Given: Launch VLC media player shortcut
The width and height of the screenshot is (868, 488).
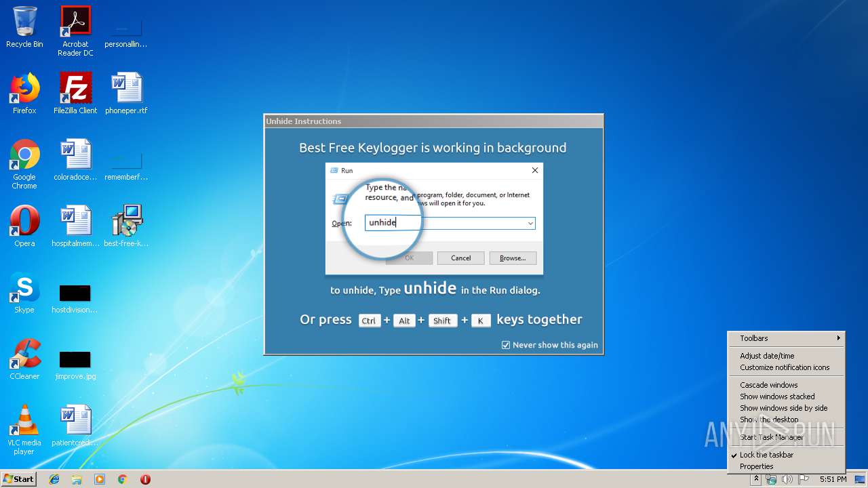Looking at the screenshot, I should click(x=24, y=430).
